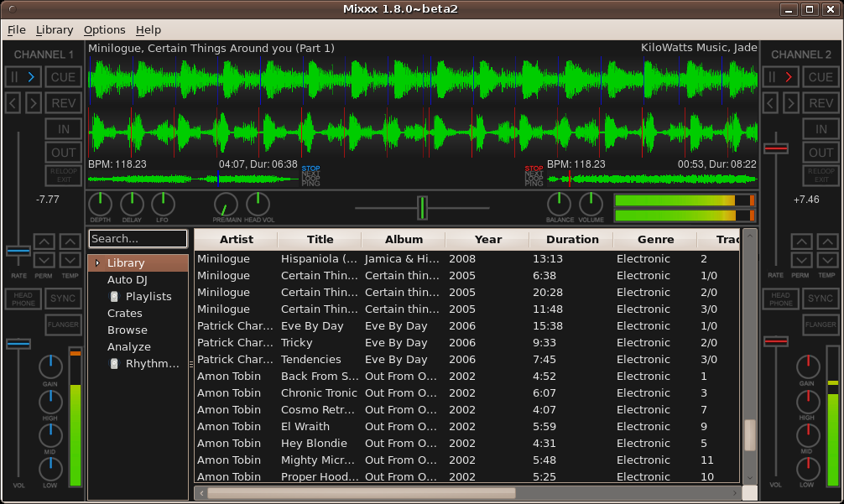Click Channel 2 rewind arrow button
The height and width of the screenshot is (504, 844).
770,103
